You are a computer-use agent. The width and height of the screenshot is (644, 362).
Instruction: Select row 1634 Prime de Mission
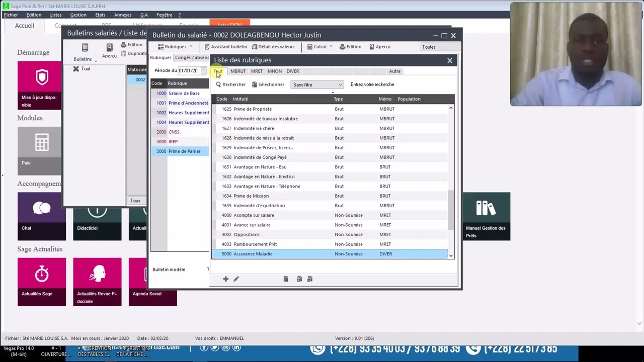pos(330,196)
